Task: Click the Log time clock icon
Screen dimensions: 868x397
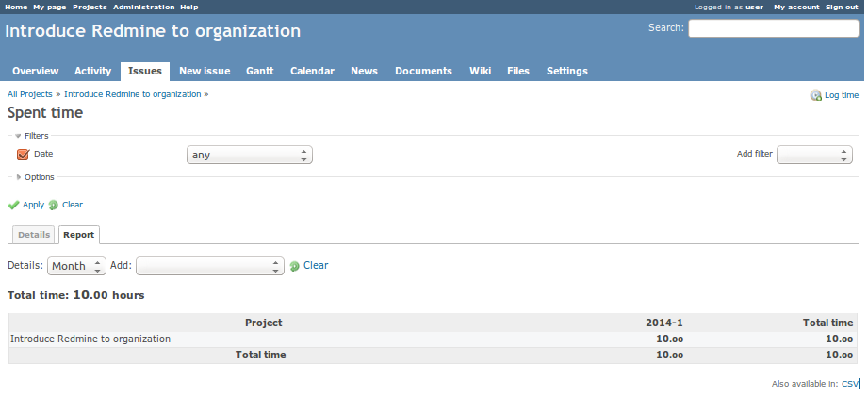Action: pyautogui.click(x=815, y=95)
